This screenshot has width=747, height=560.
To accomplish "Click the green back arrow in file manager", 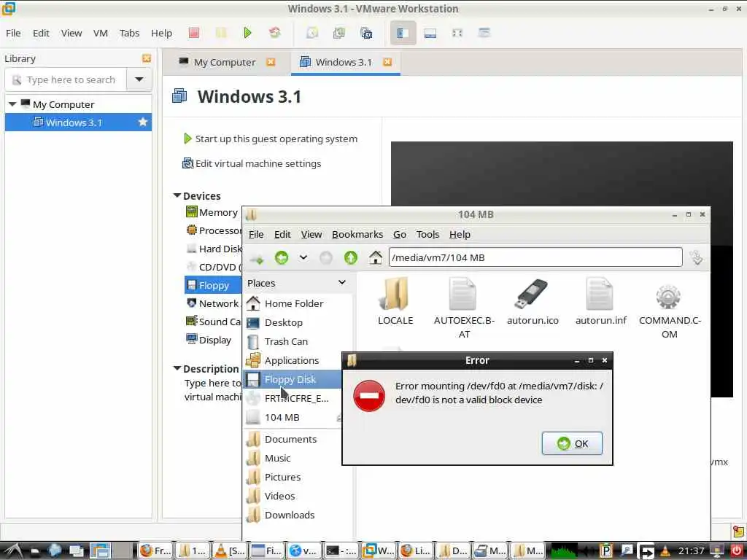I will (x=282, y=257).
